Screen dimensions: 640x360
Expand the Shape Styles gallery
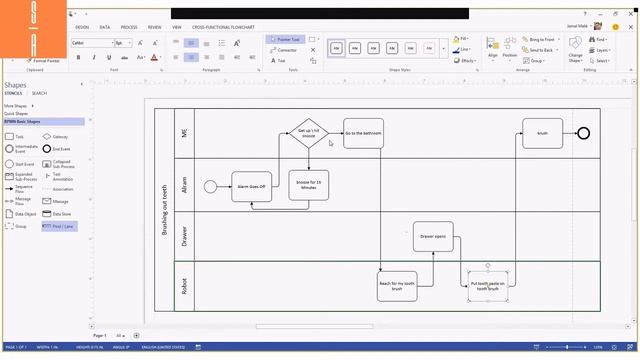[x=443, y=49]
